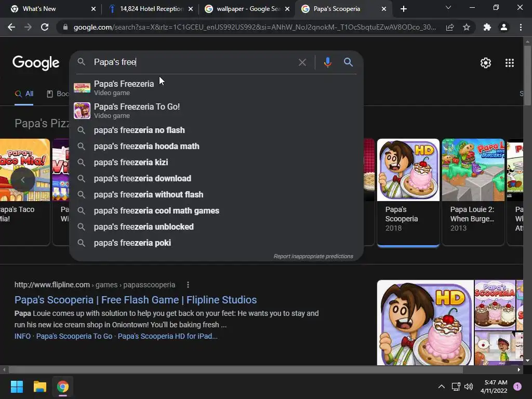
Task: Close the What's New tab
Action: 94,9
